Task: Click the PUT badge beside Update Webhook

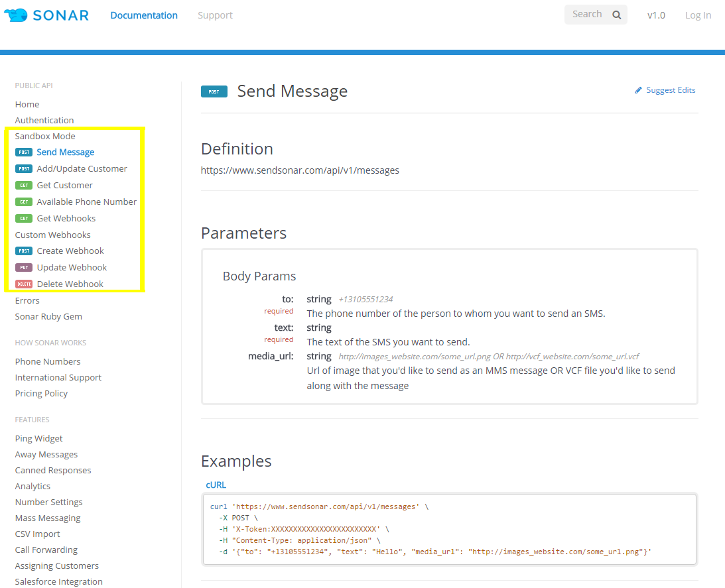Action: click(24, 268)
